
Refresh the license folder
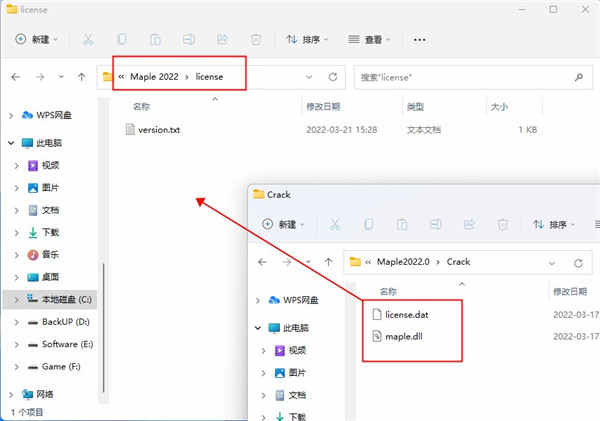[333, 77]
